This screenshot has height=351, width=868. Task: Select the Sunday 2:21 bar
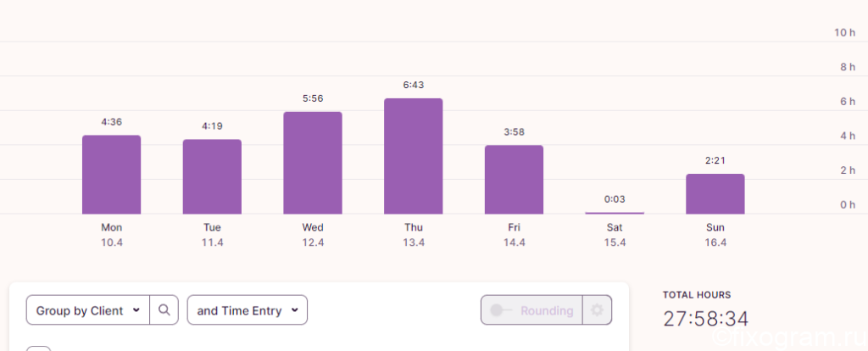(x=715, y=194)
